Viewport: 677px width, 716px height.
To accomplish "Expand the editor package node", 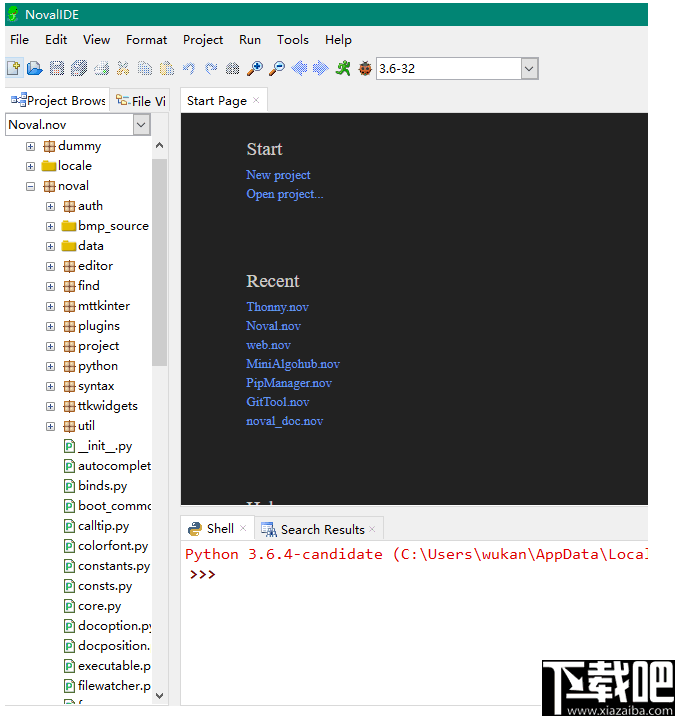I will [x=50, y=266].
